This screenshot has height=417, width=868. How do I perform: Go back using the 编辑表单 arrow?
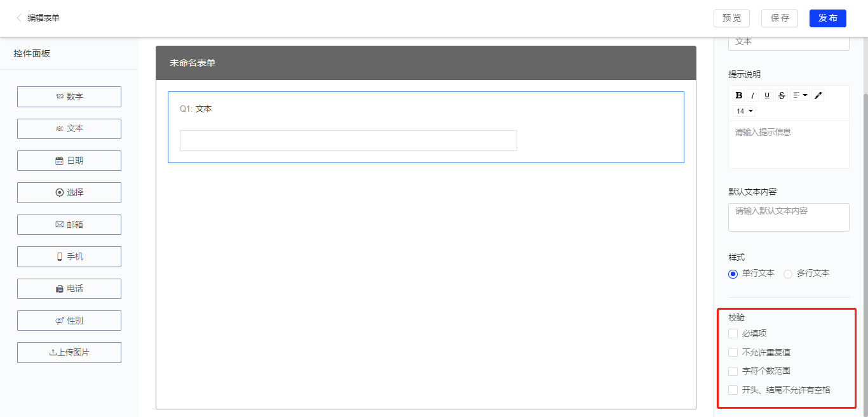[x=19, y=18]
